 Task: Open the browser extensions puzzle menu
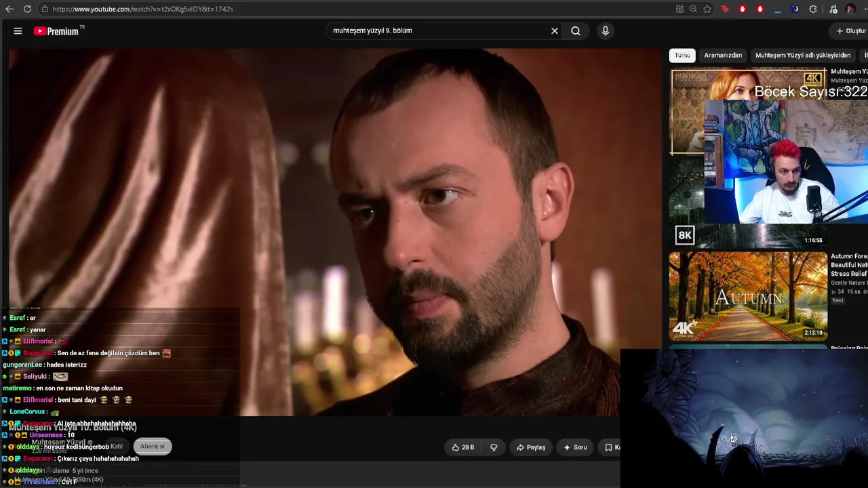click(813, 9)
